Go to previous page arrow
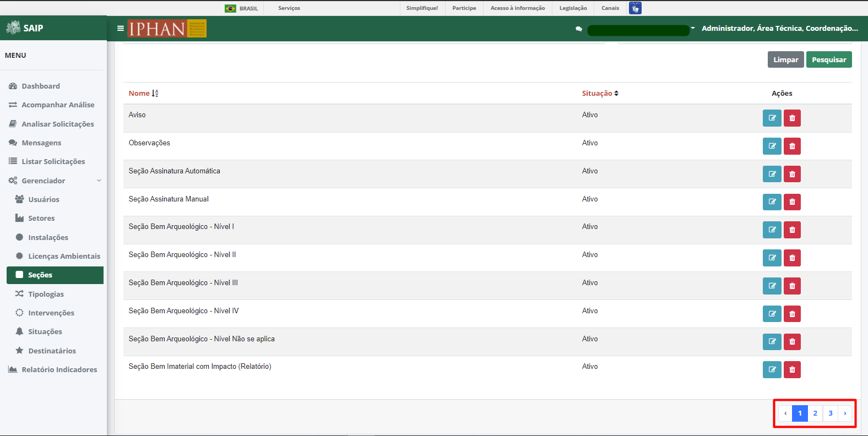 point(785,413)
